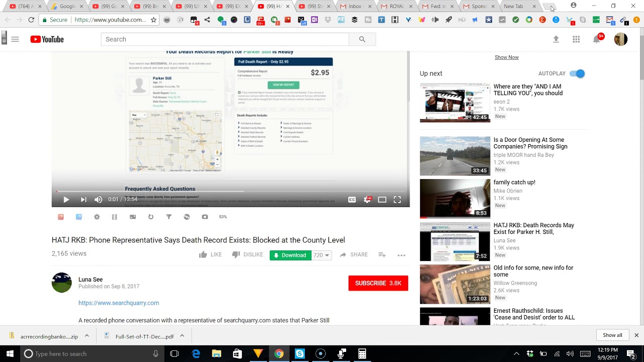The width and height of the screenshot is (644, 362).
Task: Click the camera screenshot icon below player
Action: point(205,217)
